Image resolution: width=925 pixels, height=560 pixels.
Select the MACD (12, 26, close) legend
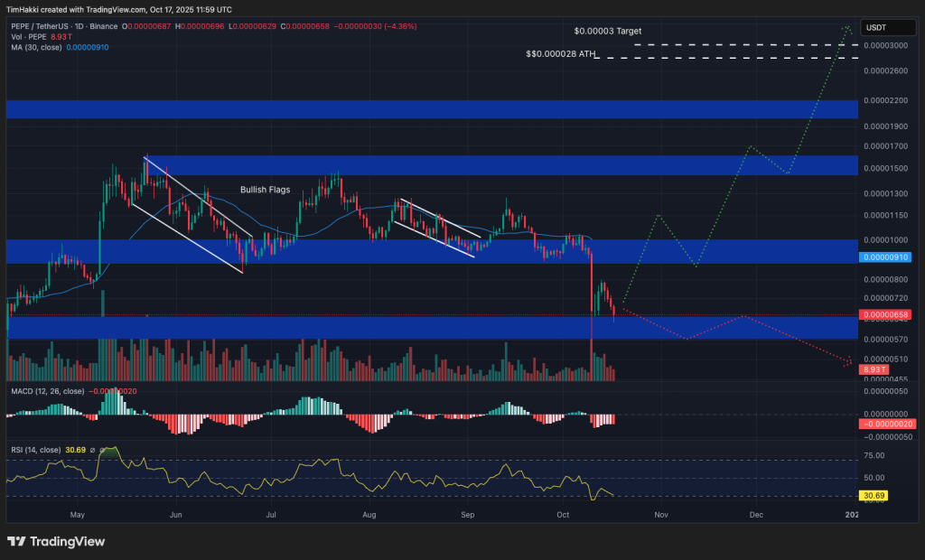50,390
